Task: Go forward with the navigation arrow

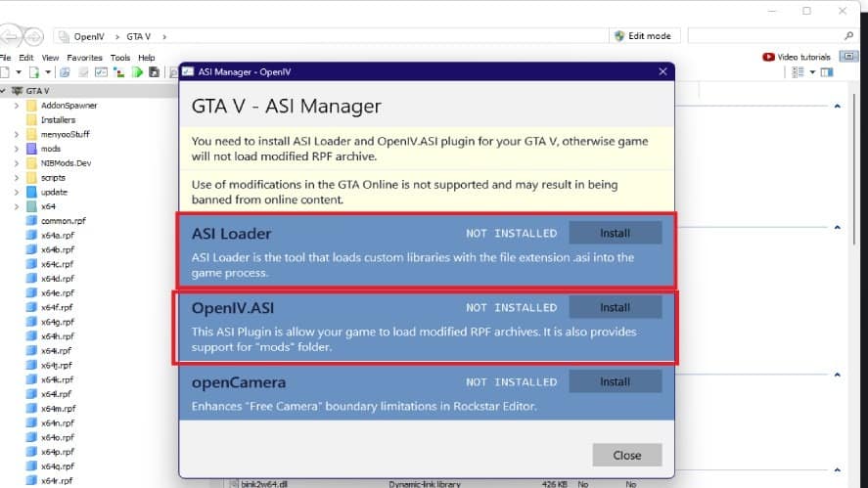Action: (33, 36)
